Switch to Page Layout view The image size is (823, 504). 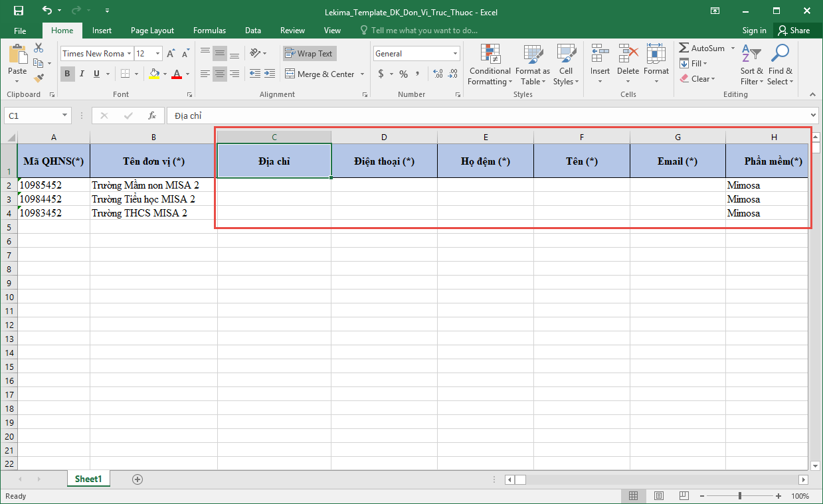point(658,496)
